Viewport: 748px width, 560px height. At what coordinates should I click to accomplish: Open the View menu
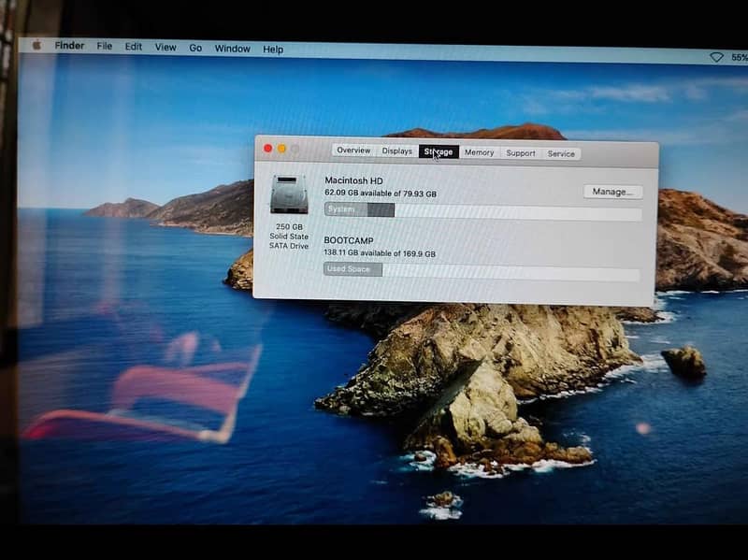tap(165, 48)
